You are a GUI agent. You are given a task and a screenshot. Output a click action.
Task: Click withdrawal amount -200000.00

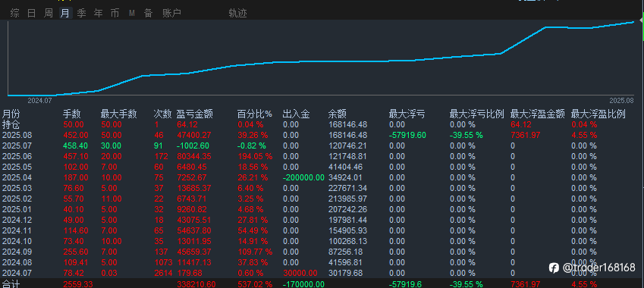303,177
